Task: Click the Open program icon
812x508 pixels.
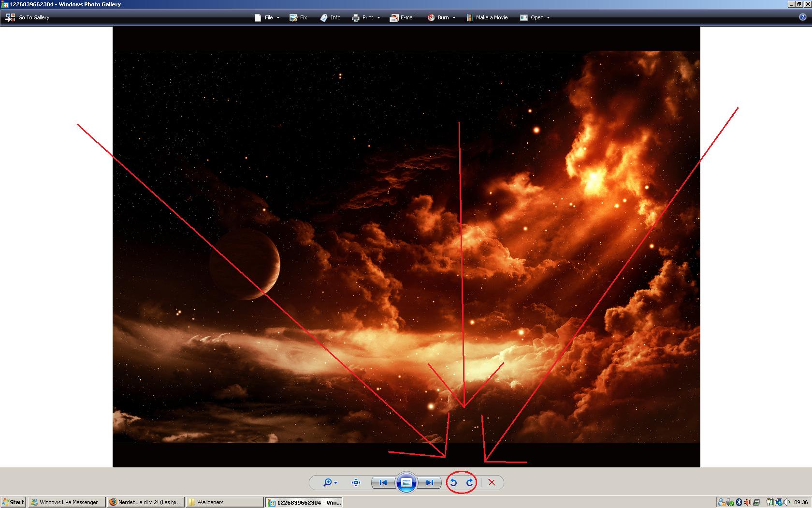Action: coord(524,17)
